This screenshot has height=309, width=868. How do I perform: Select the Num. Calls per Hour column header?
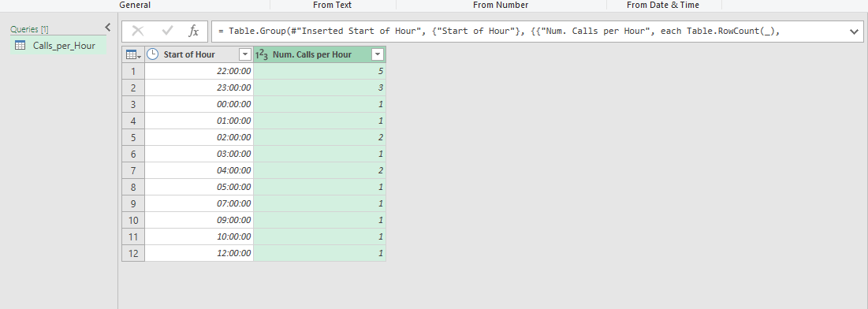point(319,54)
